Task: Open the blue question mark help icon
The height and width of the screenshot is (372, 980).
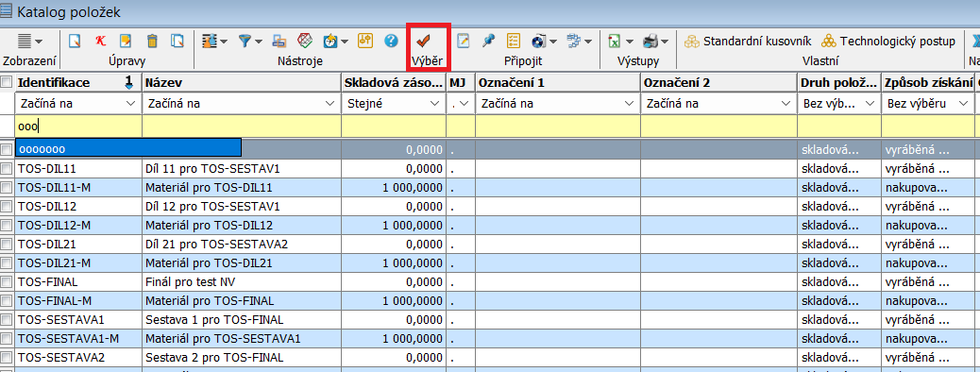Action: coord(391,42)
